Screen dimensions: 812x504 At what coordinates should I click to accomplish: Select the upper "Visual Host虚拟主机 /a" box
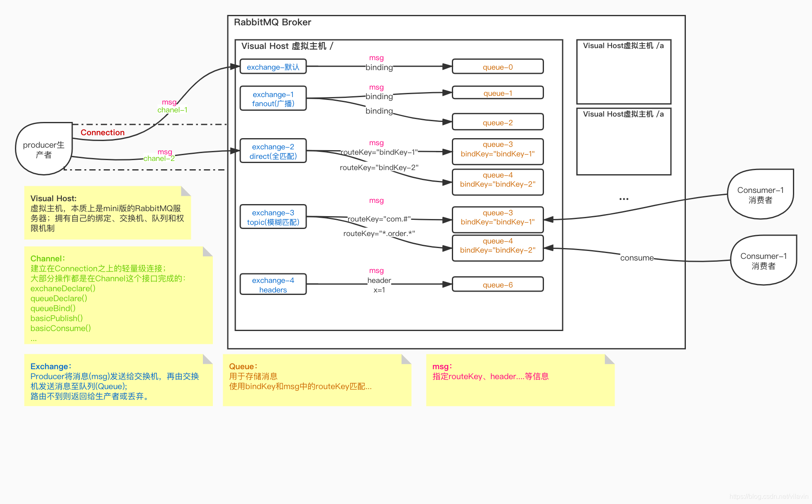624,72
